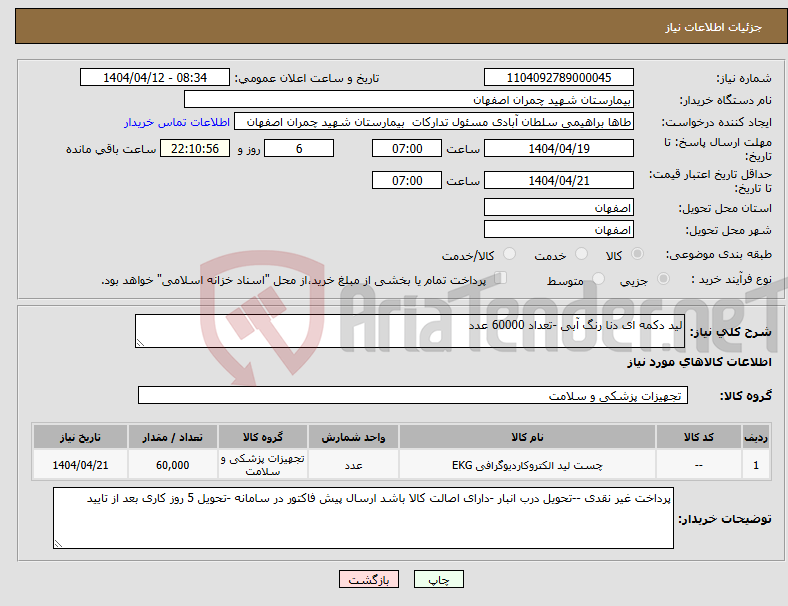
Task: Click the need number field 1104092789000045
Action: 558,77
